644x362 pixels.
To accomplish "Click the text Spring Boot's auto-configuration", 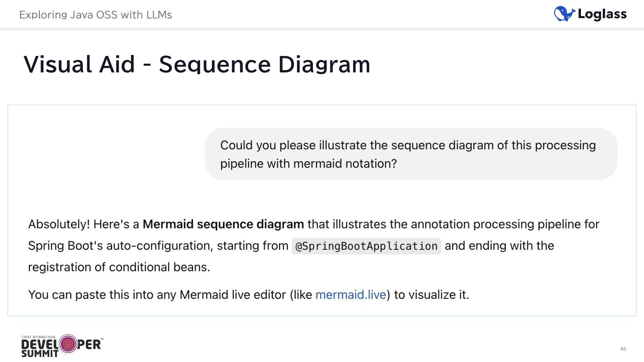I will [120, 246].
